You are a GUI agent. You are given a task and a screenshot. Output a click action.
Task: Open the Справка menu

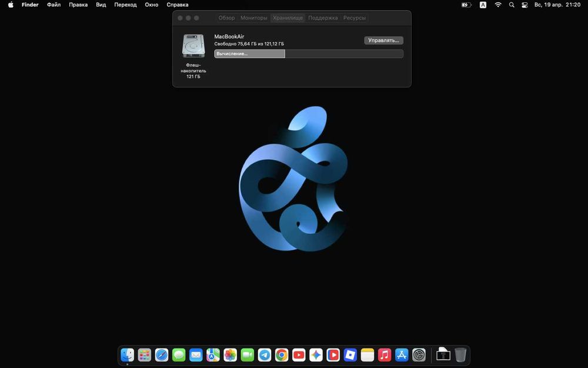click(178, 5)
